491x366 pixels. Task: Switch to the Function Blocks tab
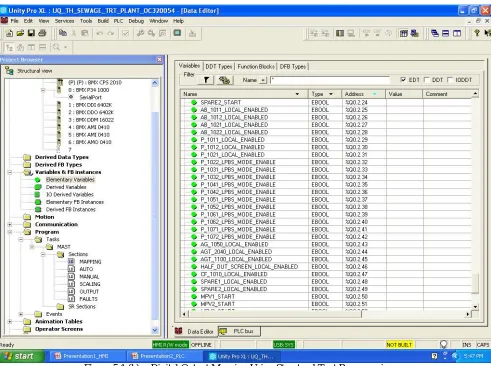[x=256, y=66]
